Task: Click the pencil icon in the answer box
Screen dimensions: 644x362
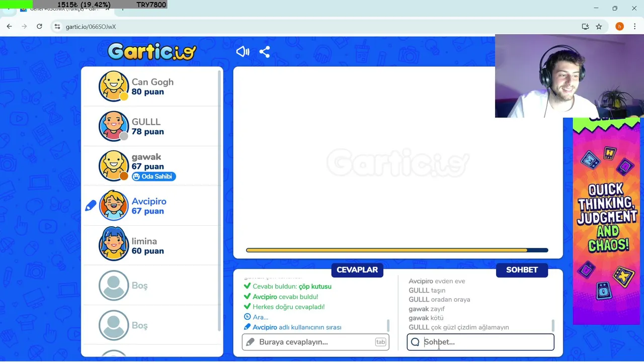Action: [250, 342]
